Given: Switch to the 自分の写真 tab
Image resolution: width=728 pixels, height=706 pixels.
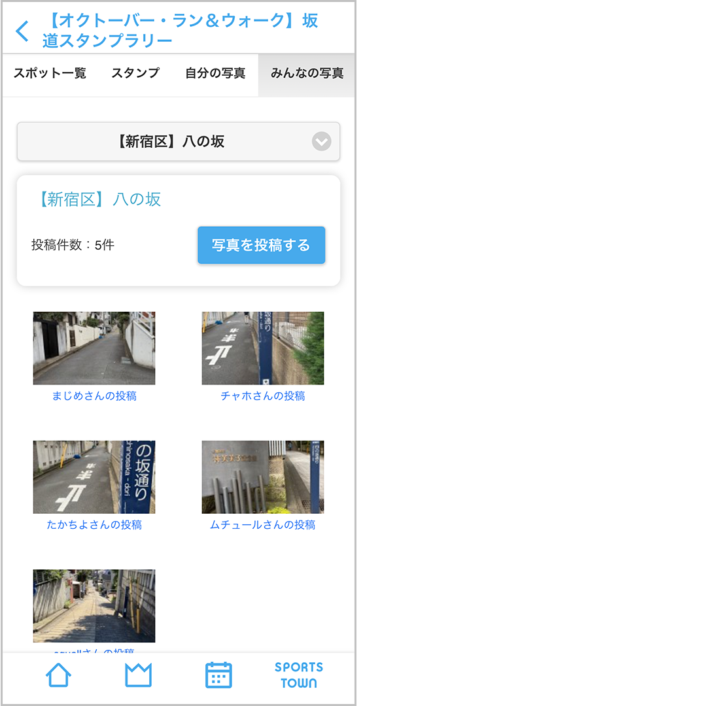Looking at the screenshot, I should (x=215, y=73).
